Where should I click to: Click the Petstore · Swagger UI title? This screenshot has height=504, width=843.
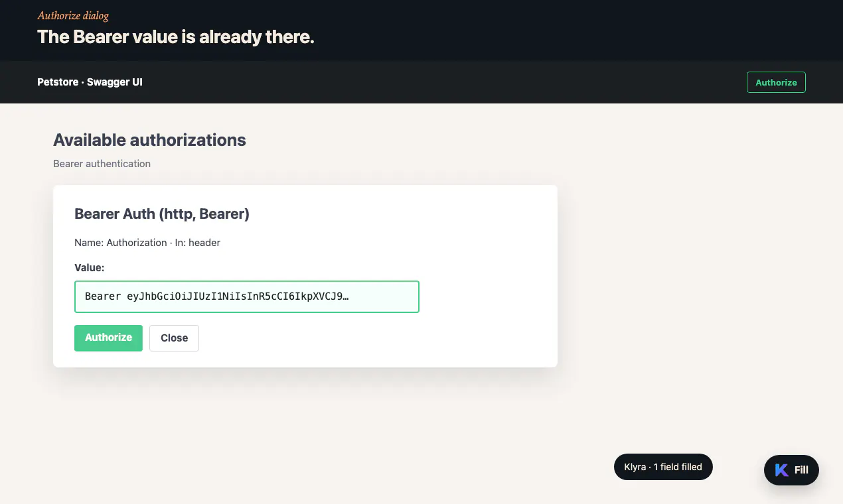coord(90,82)
